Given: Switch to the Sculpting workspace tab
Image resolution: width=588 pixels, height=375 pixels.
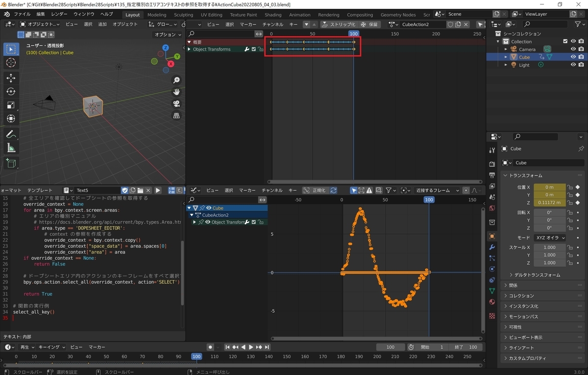Looking at the screenshot, I should pyautogui.click(x=184, y=15).
